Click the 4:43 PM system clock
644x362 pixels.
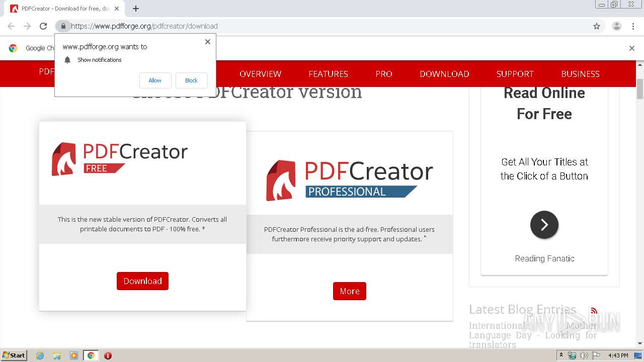618,355
